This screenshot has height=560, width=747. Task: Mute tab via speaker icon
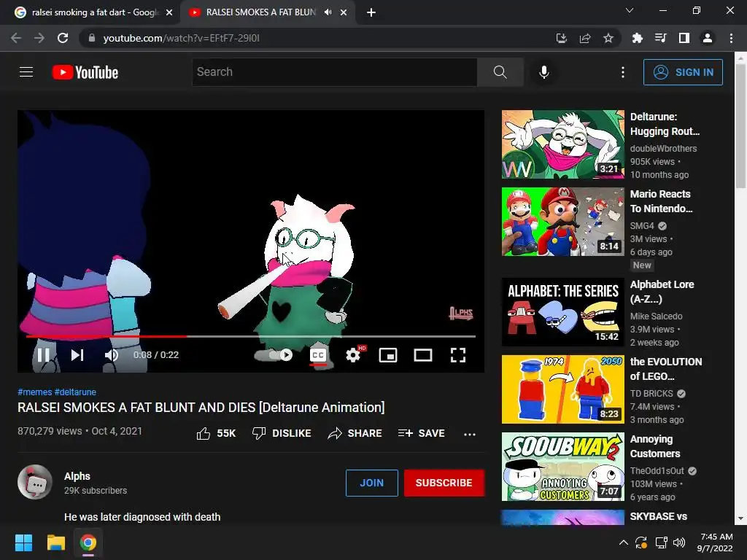(328, 12)
